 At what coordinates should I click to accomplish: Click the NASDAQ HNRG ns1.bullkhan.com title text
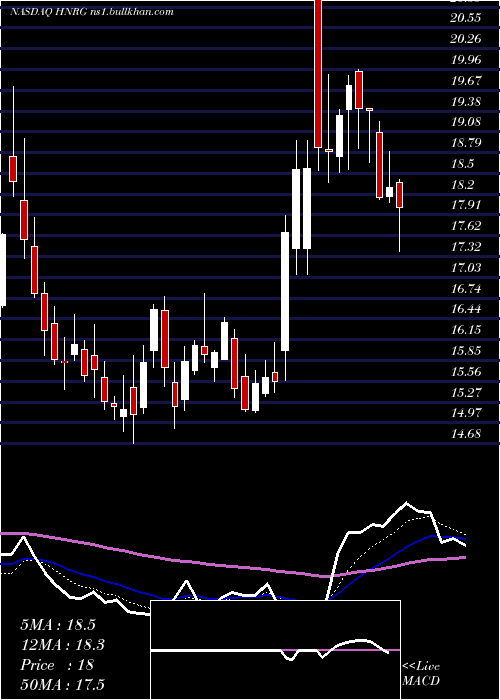92,12
